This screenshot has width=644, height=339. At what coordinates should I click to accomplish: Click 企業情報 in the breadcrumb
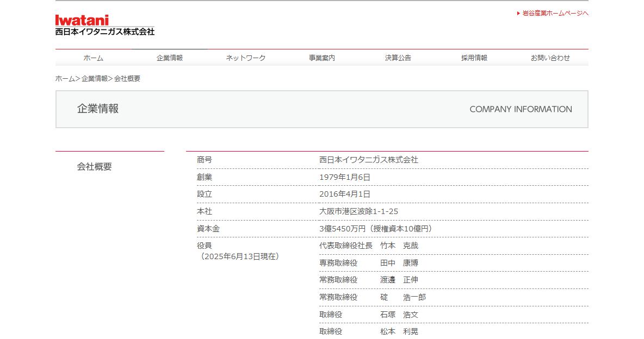tap(95, 78)
